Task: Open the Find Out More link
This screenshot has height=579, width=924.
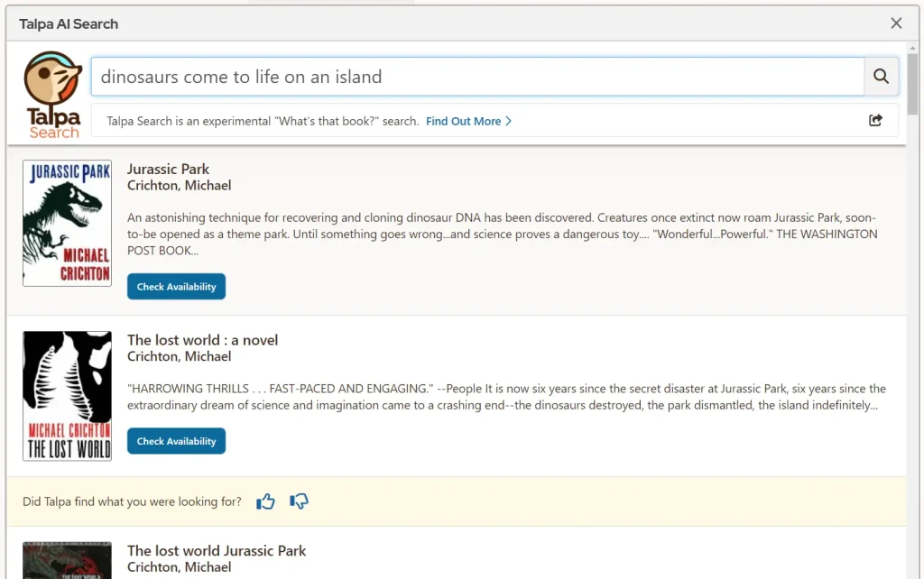Action: click(463, 121)
